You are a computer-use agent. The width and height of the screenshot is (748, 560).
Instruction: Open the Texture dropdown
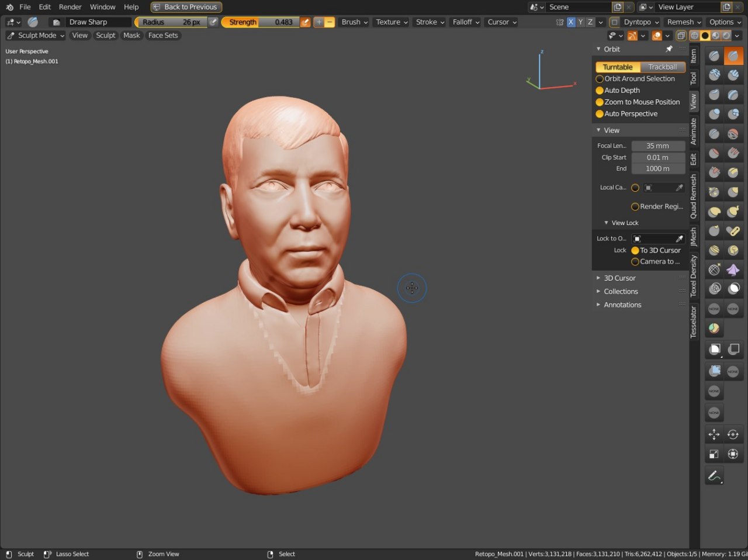click(x=392, y=22)
